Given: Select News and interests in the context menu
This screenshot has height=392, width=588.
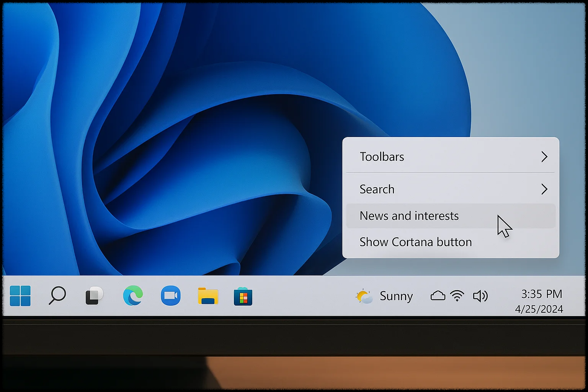Looking at the screenshot, I should point(451,216).
